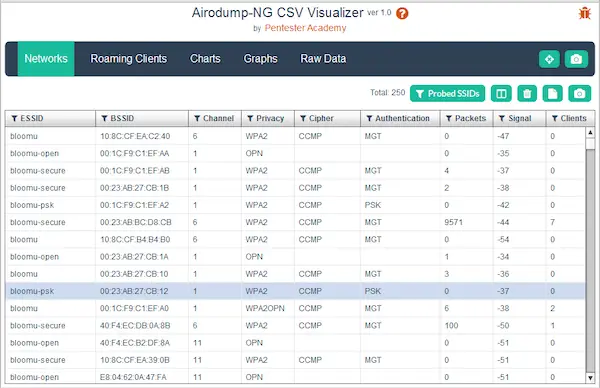Filter by Probed SSIDs button
Screen dimensions: 600x388
click(447, 94)
